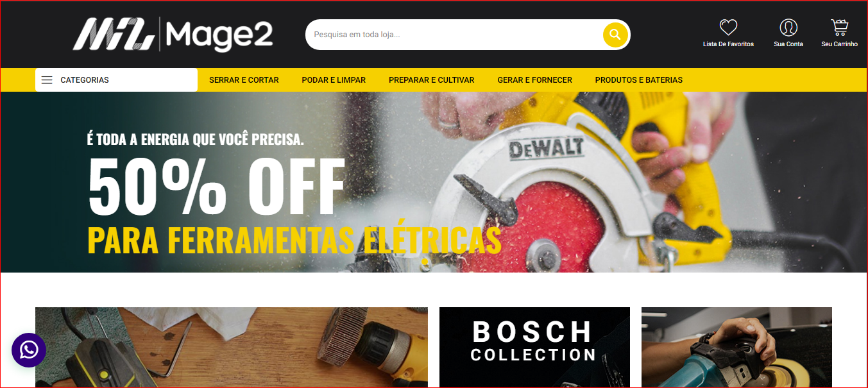Open the Sua Conta user icon
The height and width of the screenshot is (388, 868).
tap(788, 27)
